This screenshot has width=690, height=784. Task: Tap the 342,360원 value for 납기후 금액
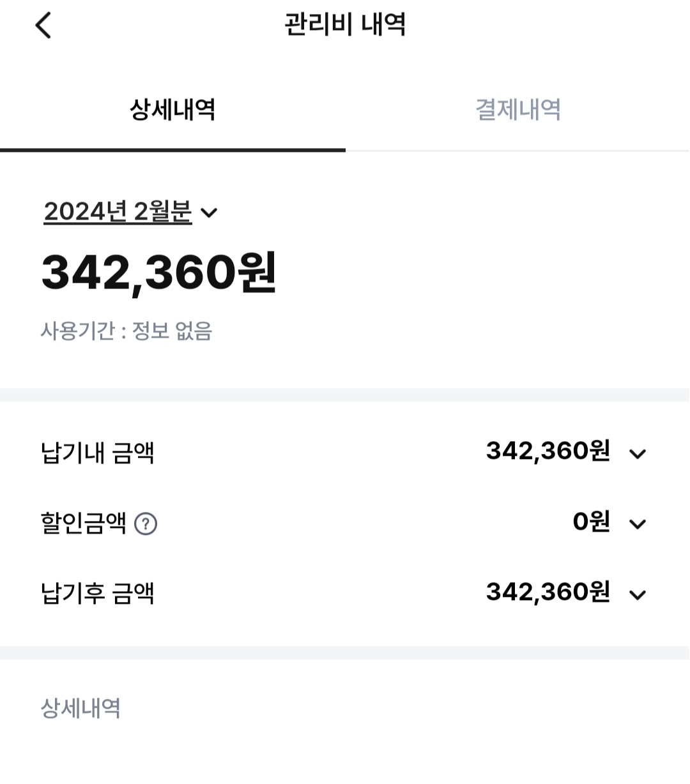pyautogui.click(x=548, y=592)
